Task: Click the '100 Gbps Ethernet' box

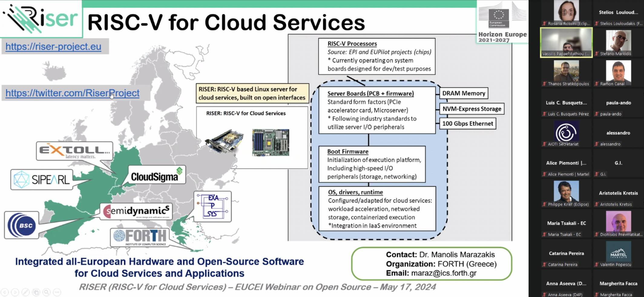Action: pos(468,124)
